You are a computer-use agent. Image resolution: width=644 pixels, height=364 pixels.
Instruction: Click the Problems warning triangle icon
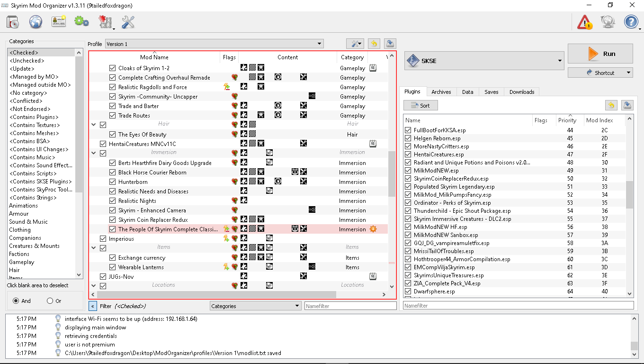point(585,22)
